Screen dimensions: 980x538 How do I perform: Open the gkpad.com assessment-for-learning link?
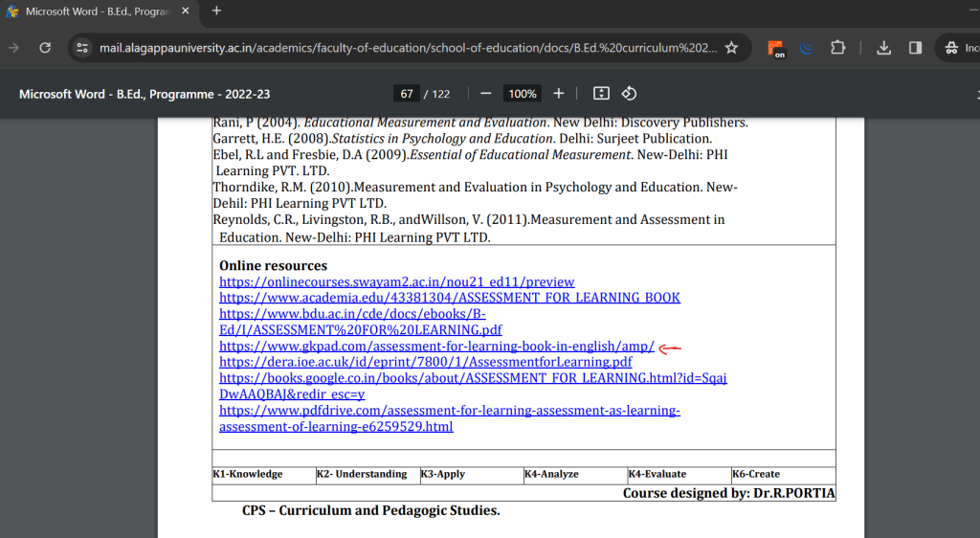[436, 347]
